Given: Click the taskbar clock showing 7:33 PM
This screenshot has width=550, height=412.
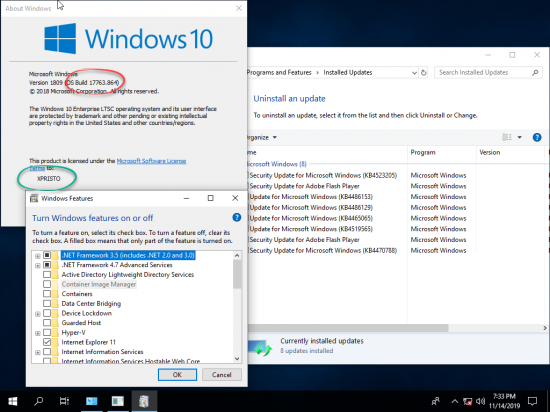Looking at the screenshot, I should pos(504,401).
